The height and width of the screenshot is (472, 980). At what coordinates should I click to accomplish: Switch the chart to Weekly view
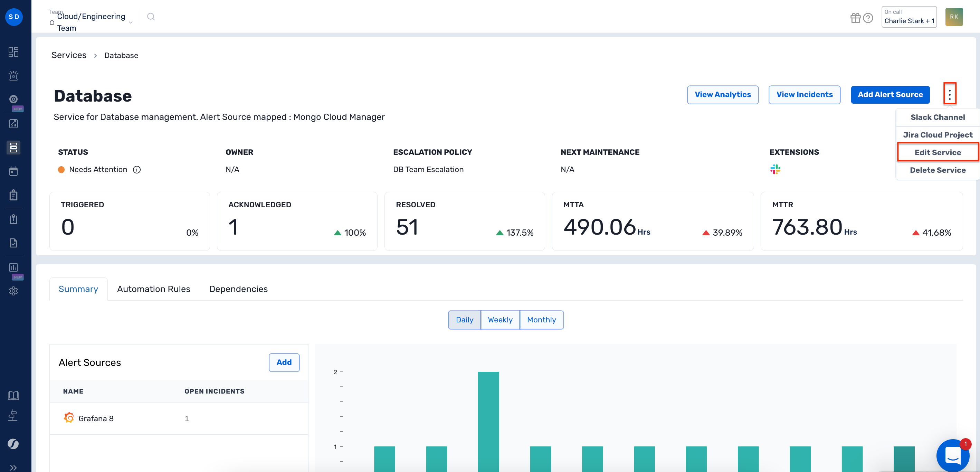click(x=500, y=320)
